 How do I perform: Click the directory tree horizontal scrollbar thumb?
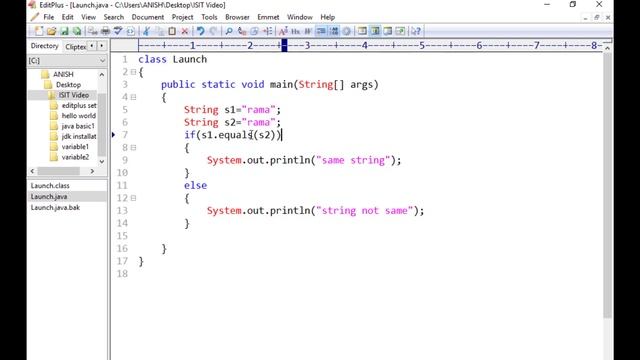point(58,171)
